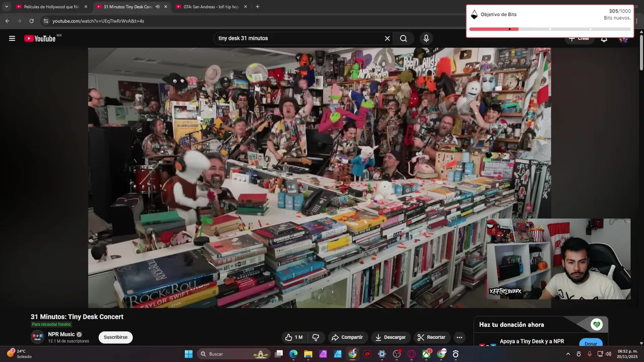Go forward in browser history
The width and height of the screenshot is (644, 362).
click(x=19, y=21)
